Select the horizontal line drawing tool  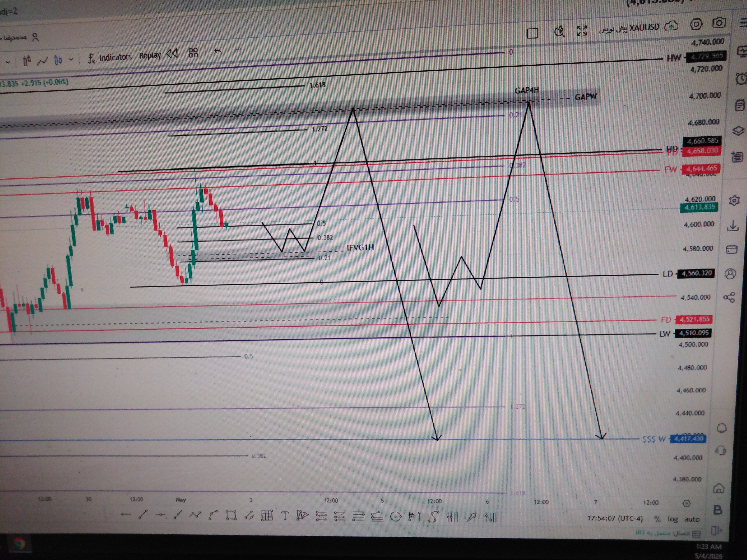point(126,514)
